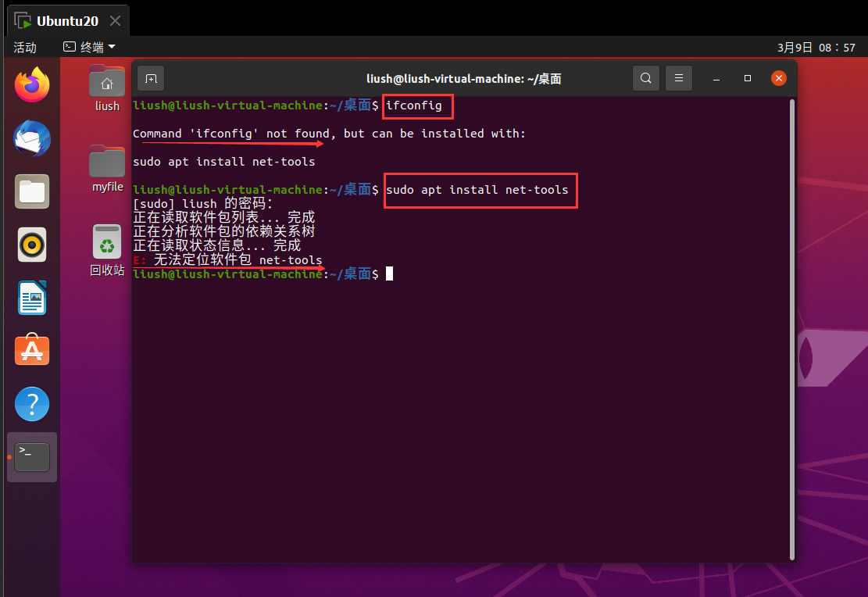This screenshot has height=597, width=868.
Task: Open the Files application from the dock
Action: point(31,191)
